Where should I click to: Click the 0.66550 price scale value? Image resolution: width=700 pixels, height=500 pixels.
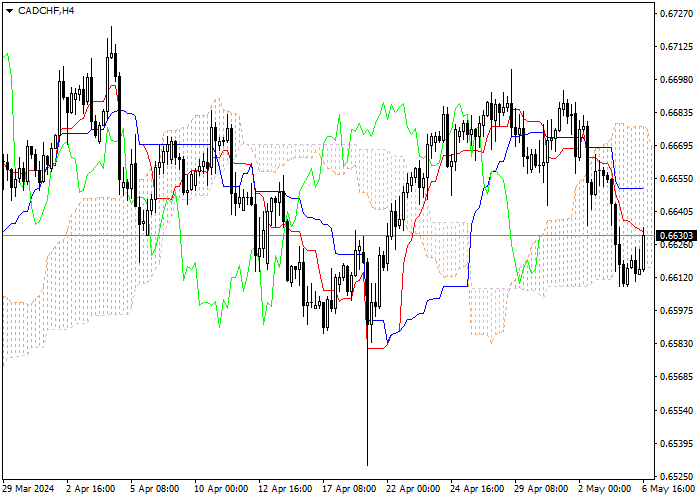(676, 179)
